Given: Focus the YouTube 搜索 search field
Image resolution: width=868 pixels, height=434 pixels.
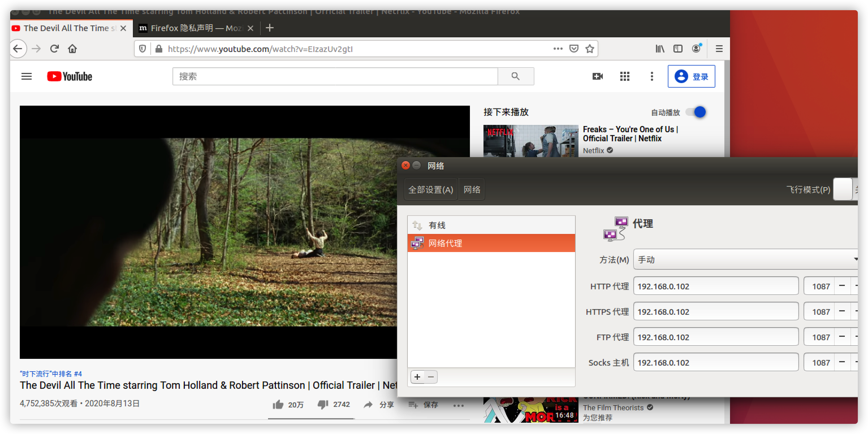Looking at the screenshot, I should click(x=335, y=76).
